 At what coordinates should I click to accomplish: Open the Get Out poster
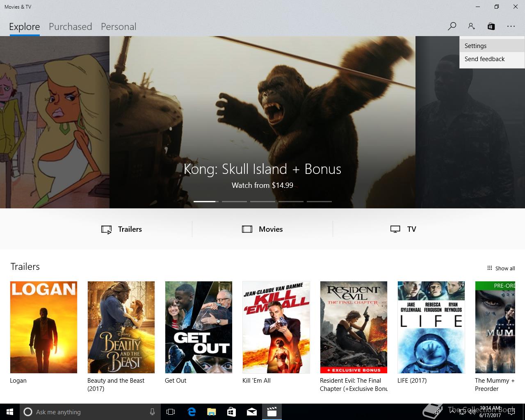pyautogui.click(x=199, y=327)
